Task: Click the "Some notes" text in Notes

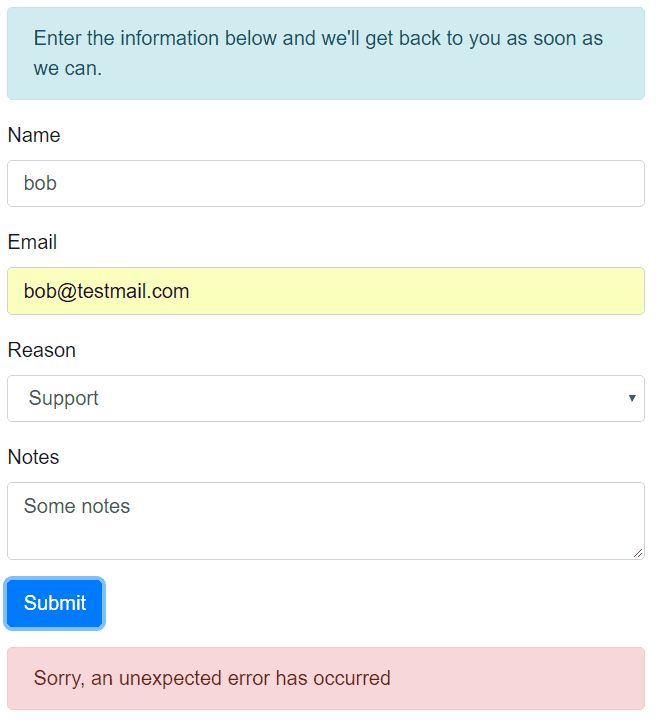Action: (77, 506)
